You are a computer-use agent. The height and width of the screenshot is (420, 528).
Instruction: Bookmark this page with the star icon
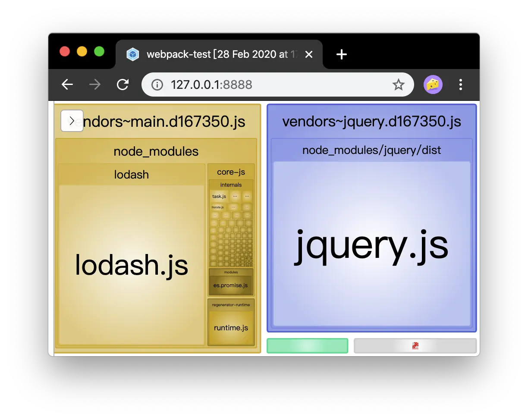pyautogui.click(x=398, y=85)
